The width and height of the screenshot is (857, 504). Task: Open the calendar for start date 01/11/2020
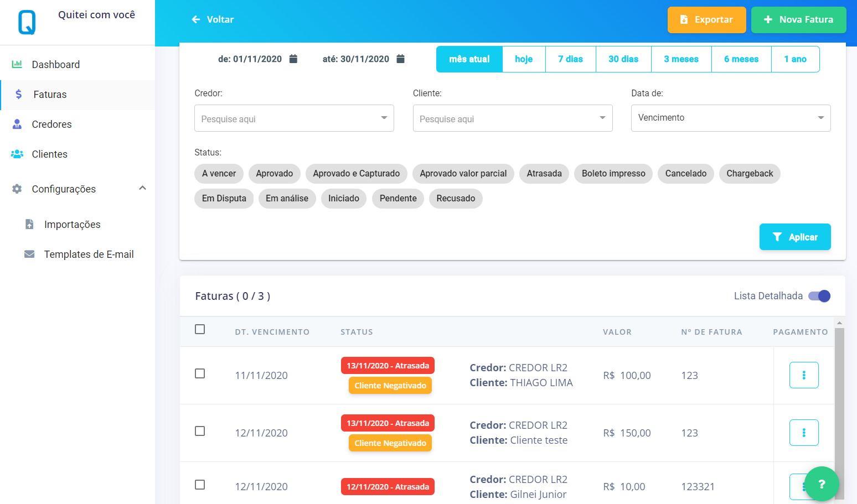click(x=293, y=59)
